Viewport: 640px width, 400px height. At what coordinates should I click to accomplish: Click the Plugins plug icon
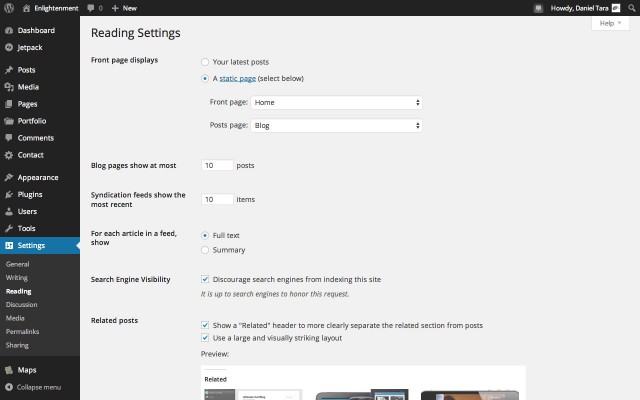pyautogui.click(x=9, y=195)
